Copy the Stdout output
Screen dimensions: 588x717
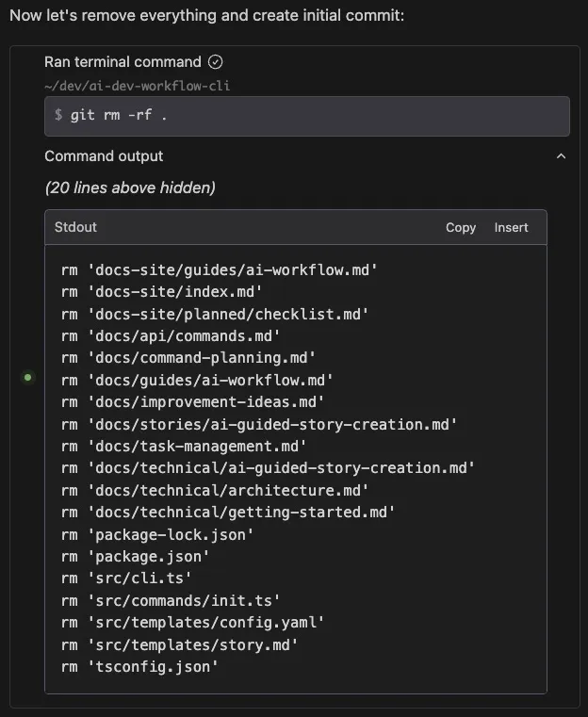pos(460,227)
